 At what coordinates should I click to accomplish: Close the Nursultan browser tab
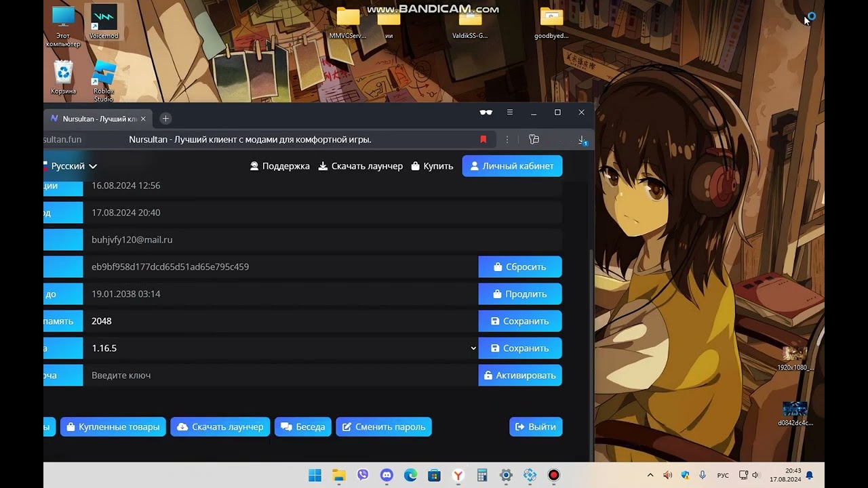coord(143,119)
